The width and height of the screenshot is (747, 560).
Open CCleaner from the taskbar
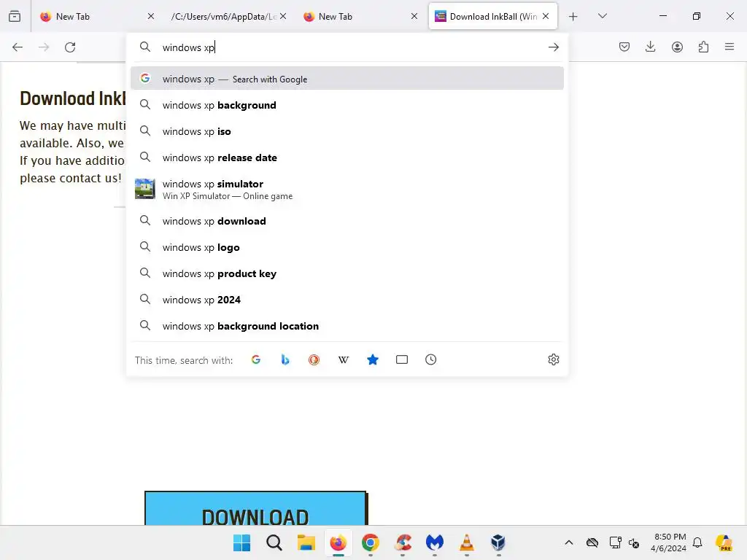tap(403, 542)
